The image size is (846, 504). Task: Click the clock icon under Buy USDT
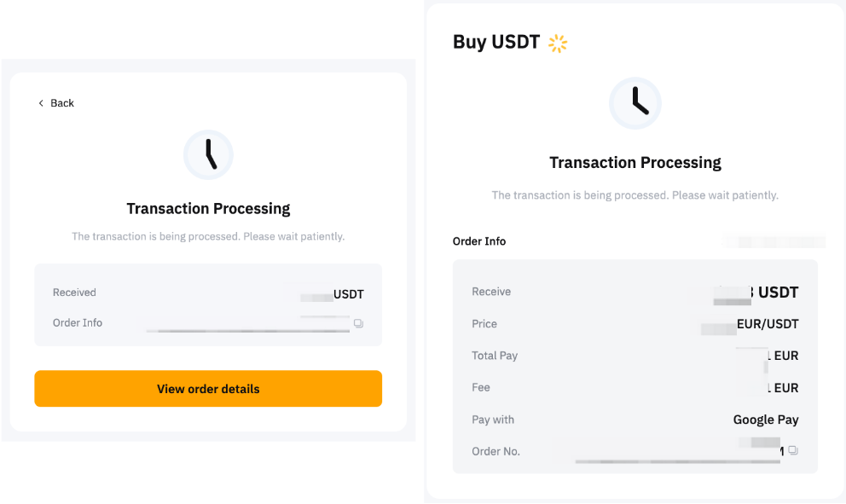pyautogui.click(x=634, y=103)
